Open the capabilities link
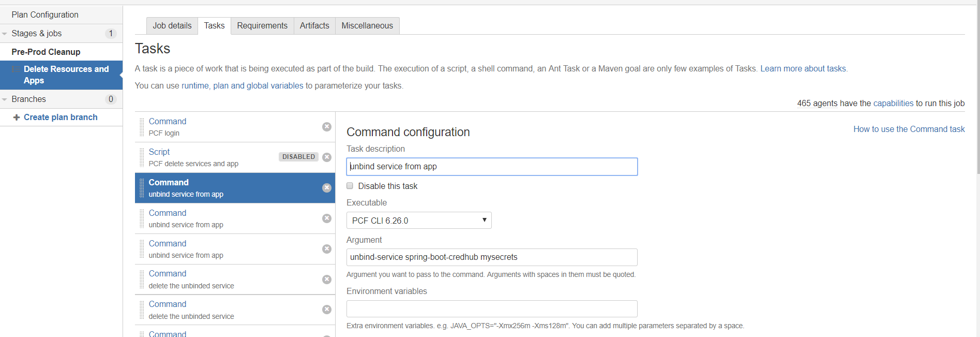980x337 pixels. click(893, 104)
